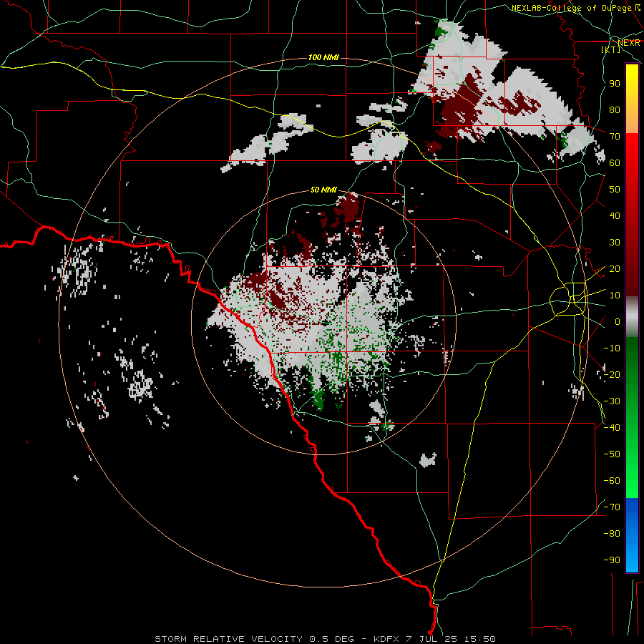Pick the gray zero-velocity color bar segment
The image size is (644, 644).
[x=632, y=316]
